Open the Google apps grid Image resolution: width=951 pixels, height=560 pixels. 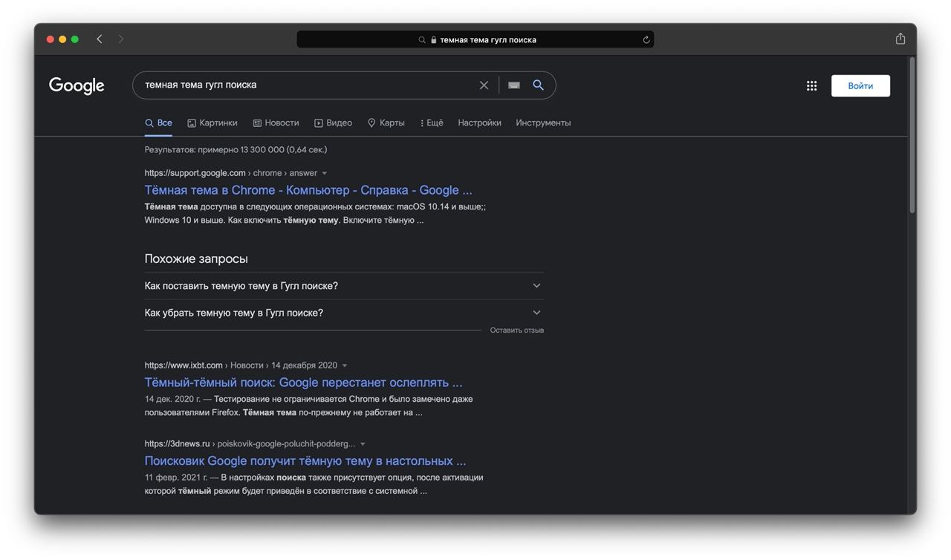point(811,86)
